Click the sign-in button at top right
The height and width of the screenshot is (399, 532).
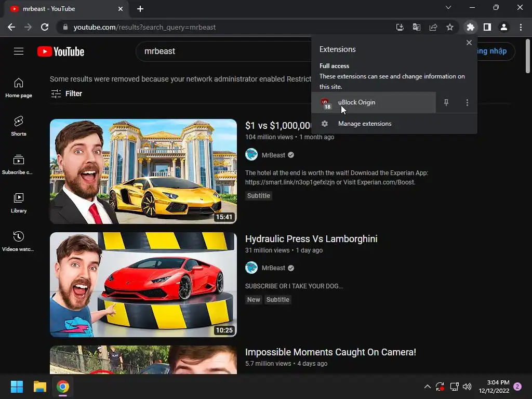point(496,51)
